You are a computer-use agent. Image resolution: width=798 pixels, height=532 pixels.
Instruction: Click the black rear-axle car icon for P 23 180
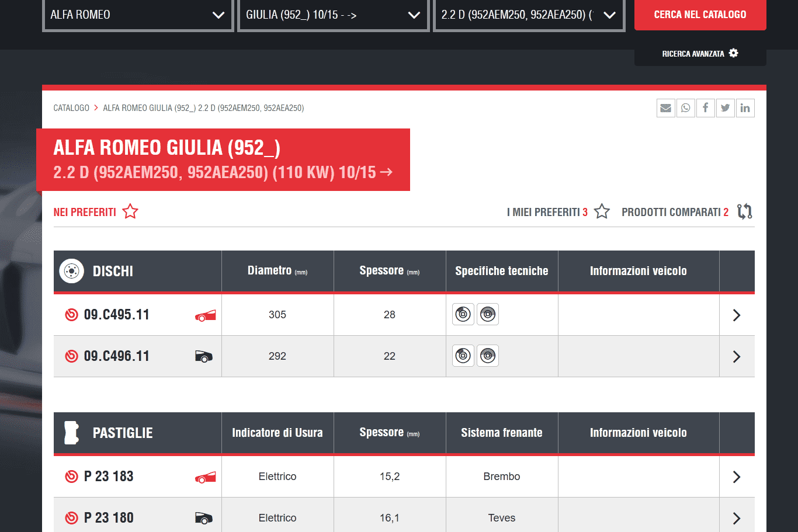click(204, 518)
